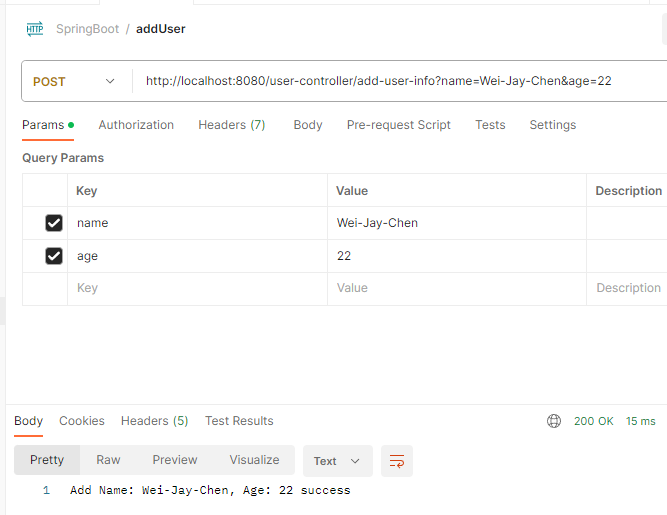The image size is (667, 515).
Task: Switch response view to Raw
Action: point(108,460)
